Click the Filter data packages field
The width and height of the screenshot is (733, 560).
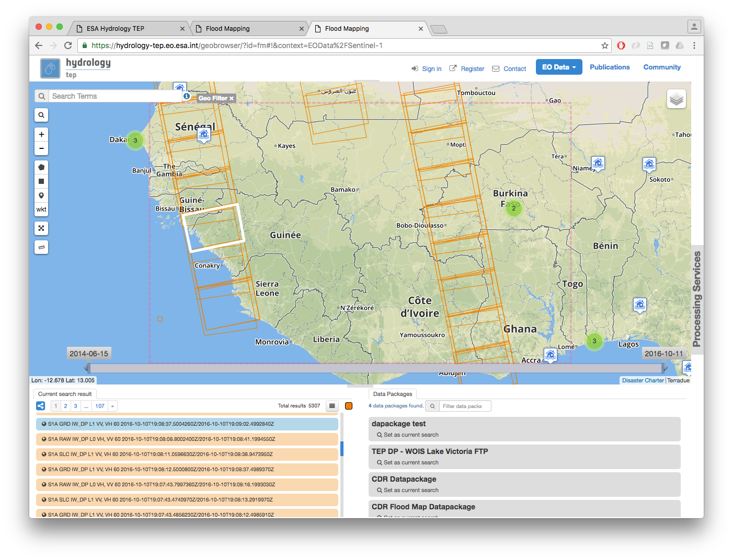[x=465, y=406]
